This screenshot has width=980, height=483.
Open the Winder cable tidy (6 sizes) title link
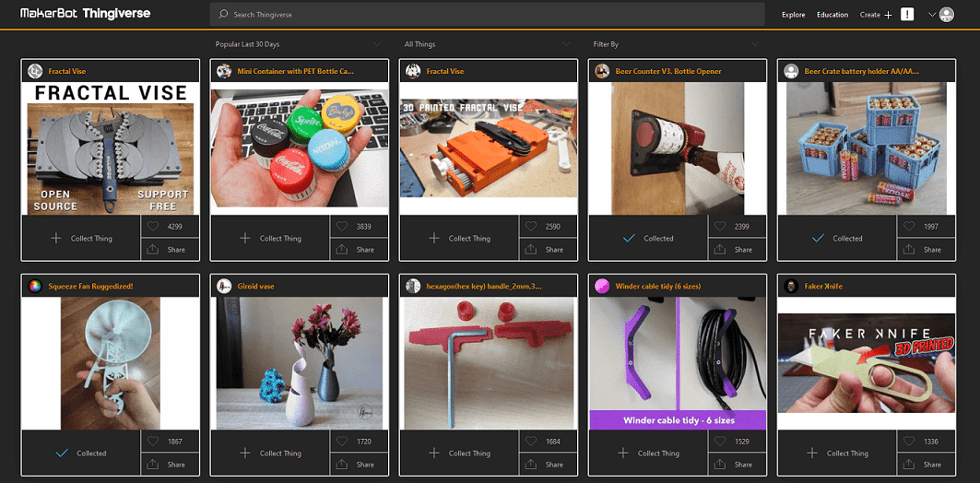click(x=658, y=286)
